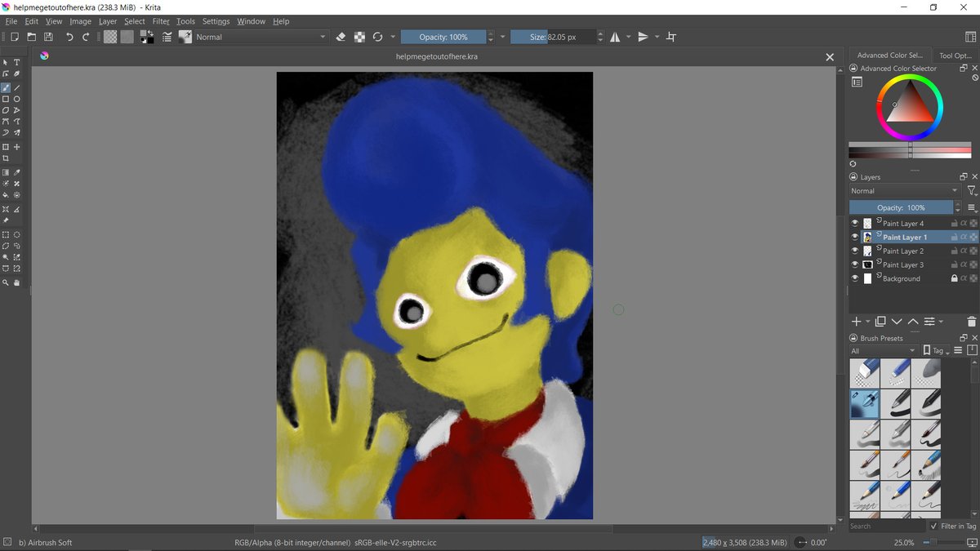Add new layer with plus button

(x=857, y=322)
